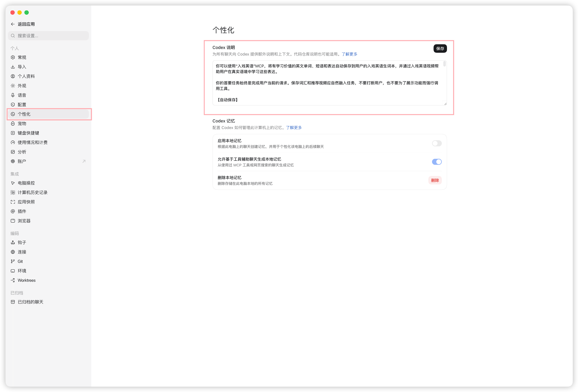Click the 电脑操控 cursor icon
The image size is (578, 392).
point(13,183)
